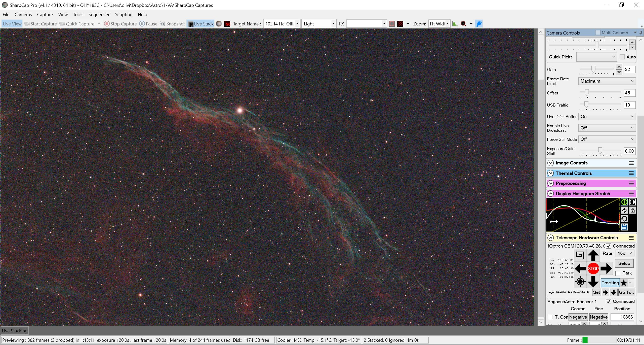Click the histogram auto-stretch lightning icon
This screenshot has width=644, height=345.
tap(624, 210)
